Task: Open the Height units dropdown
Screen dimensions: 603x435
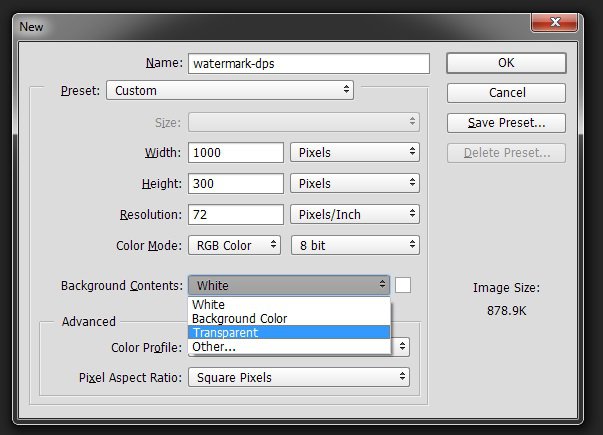Action: (354, 184)
